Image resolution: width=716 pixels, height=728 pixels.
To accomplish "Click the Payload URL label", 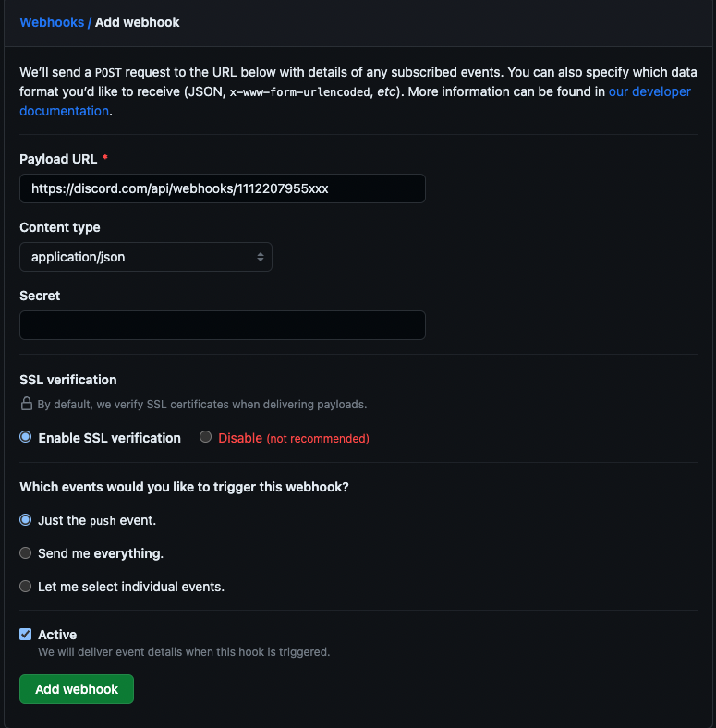I will pos(58,159).
